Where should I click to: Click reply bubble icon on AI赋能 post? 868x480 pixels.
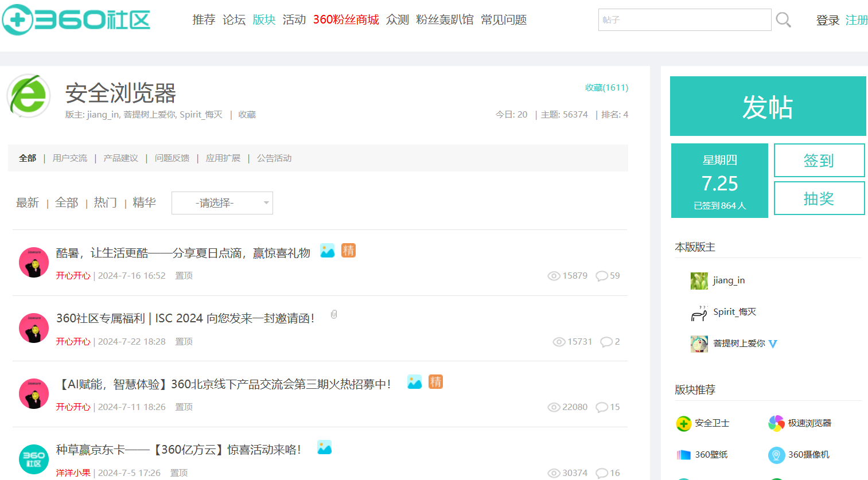click(x=602, y=407)
